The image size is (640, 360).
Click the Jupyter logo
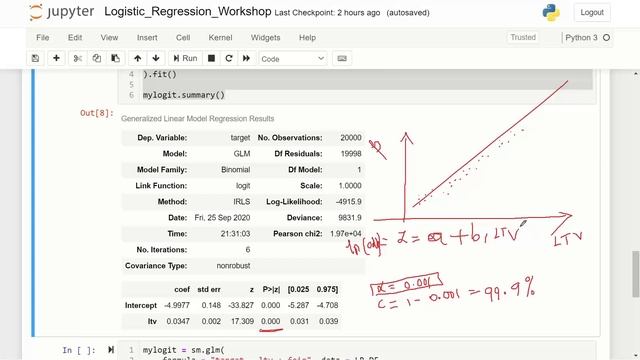pos(62,12)
